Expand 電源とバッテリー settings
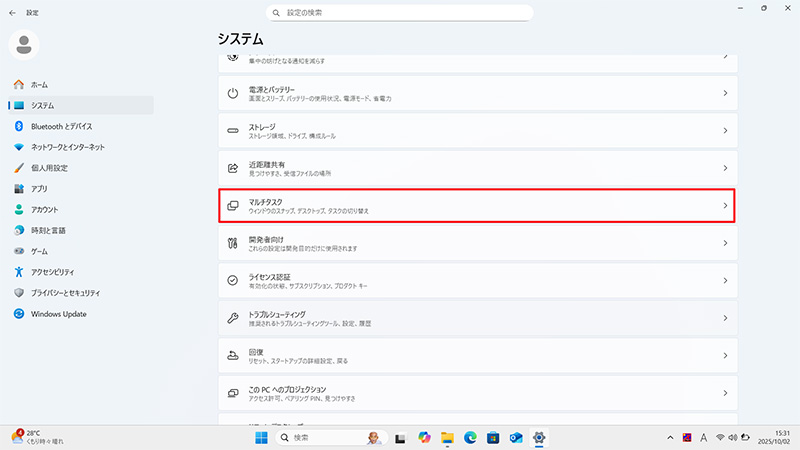800x450 pixels. pyautogui.click(x=477, y=93)
